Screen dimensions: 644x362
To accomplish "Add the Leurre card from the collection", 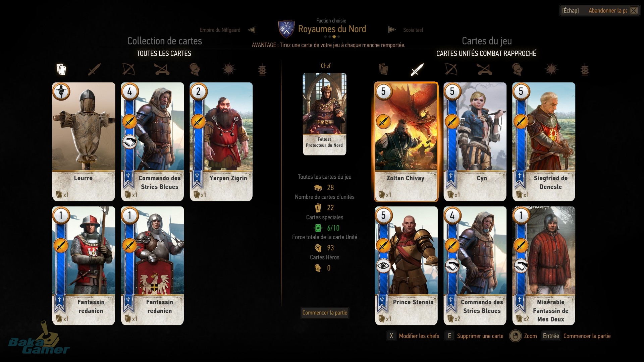I will (x=84, y=142).
